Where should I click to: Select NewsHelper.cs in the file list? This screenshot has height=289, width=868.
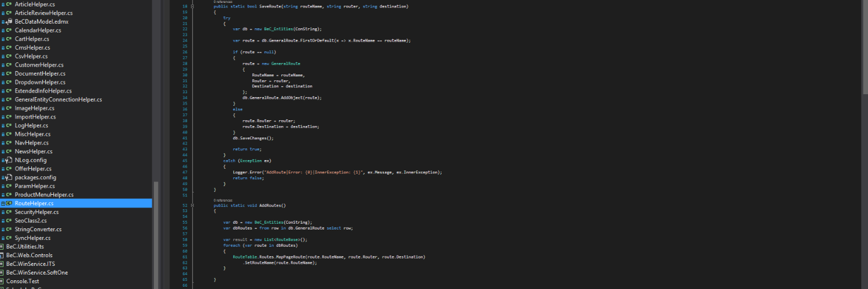click(x=34, y=151)
